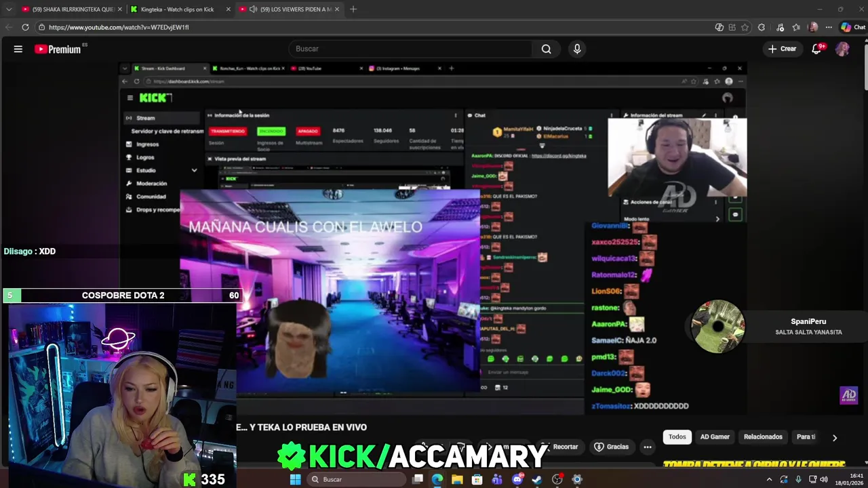Click the Diisago : XDD chat message
868x488 pixels.
tap(30, 251)
